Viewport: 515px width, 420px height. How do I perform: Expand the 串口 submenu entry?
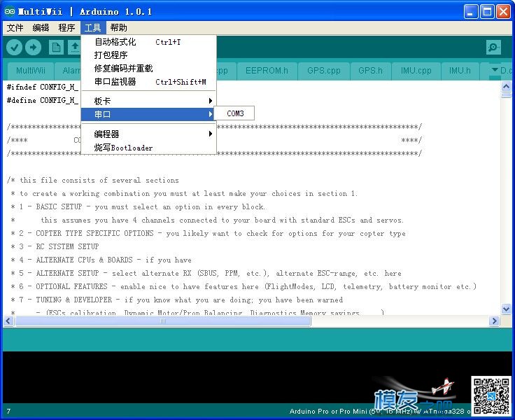(149, 114)
